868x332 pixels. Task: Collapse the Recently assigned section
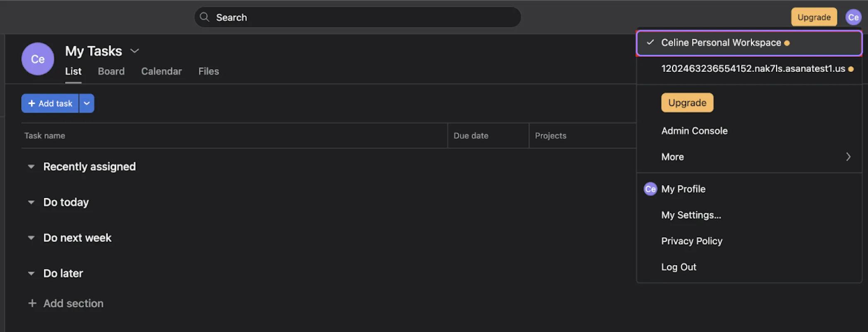(31, 167)
